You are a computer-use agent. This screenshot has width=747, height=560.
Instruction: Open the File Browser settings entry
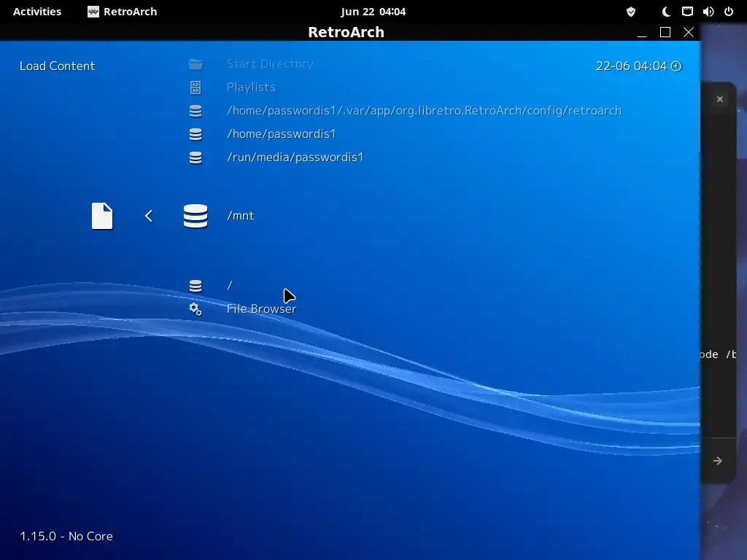coord(262,308)
